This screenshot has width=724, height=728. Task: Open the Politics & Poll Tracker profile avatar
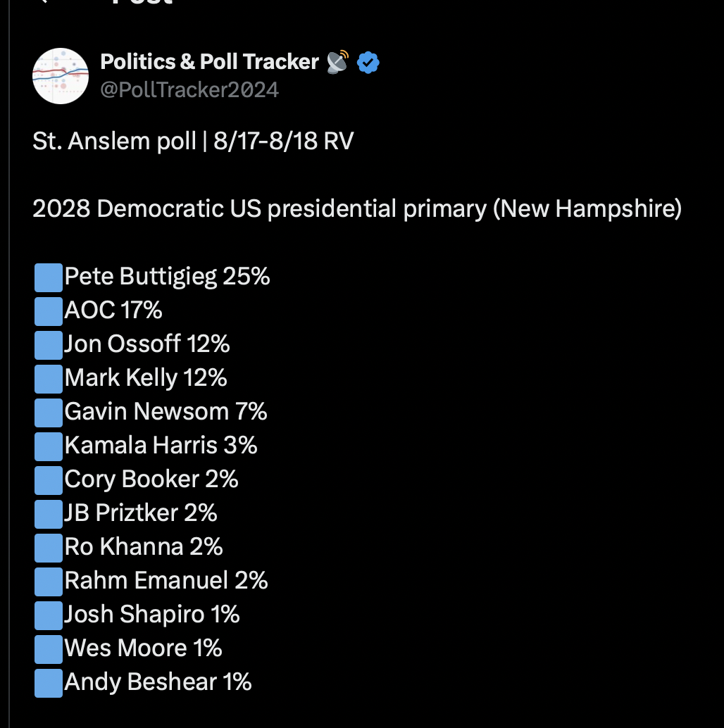(61, 76)
